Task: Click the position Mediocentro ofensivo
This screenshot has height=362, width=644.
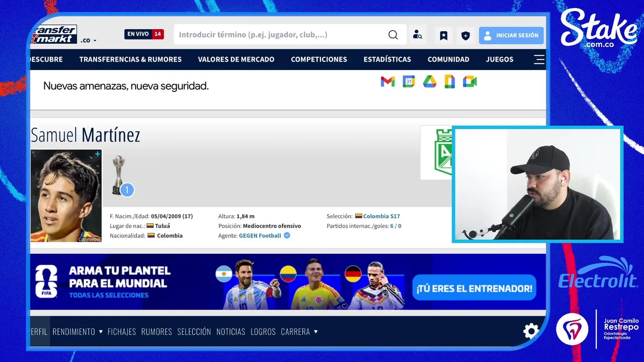Action: click(x=272, y=226)
